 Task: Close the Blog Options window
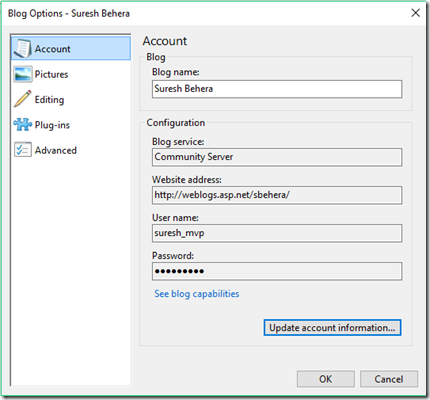(x=415, y=13)
